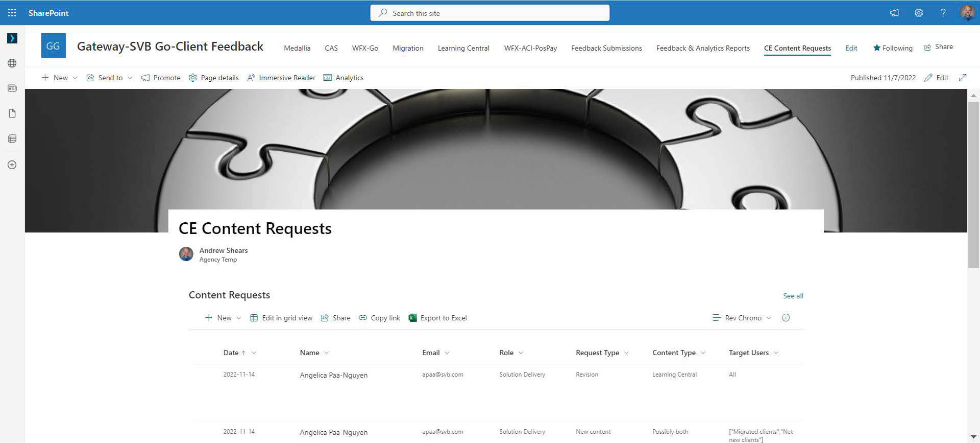Click the Andrew Shears author name

point(224,250)
